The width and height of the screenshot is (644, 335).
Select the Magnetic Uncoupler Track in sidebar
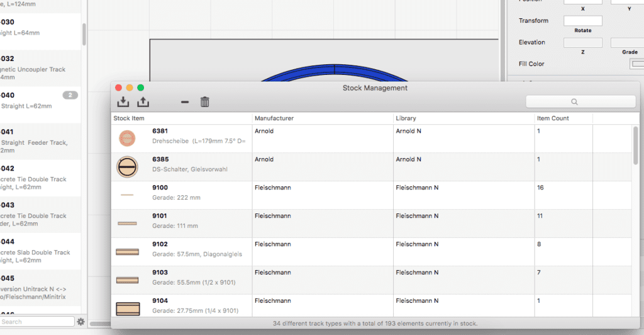[38, 70]
